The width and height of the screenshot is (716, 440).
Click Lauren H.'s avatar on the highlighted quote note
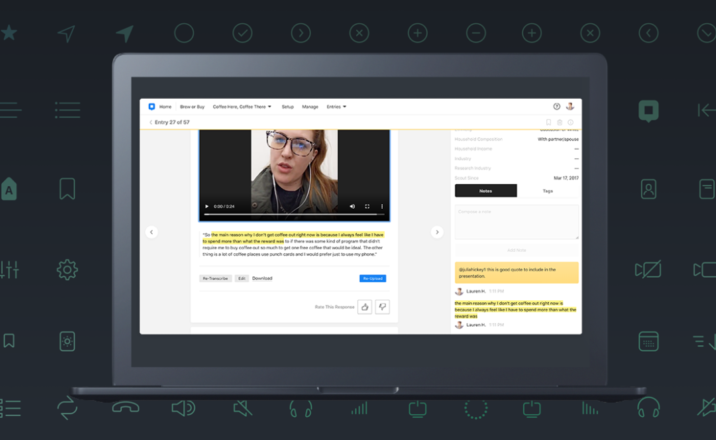click(x=459, y=325)
